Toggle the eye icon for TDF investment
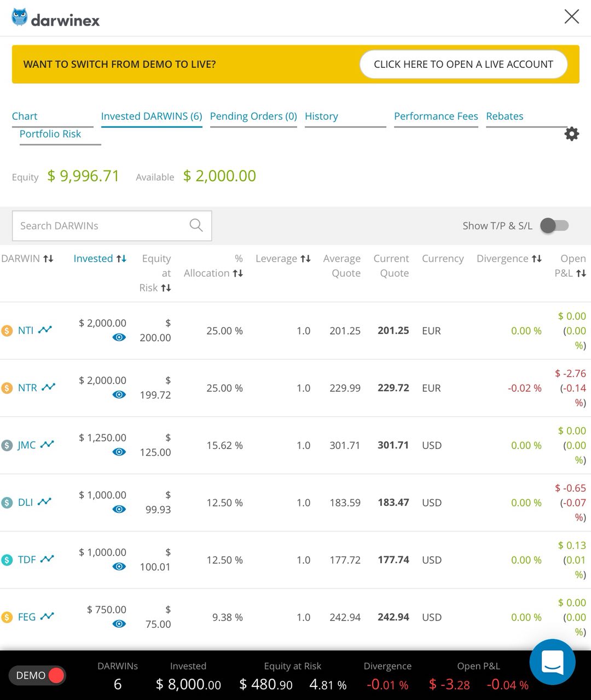 [119, 567]
